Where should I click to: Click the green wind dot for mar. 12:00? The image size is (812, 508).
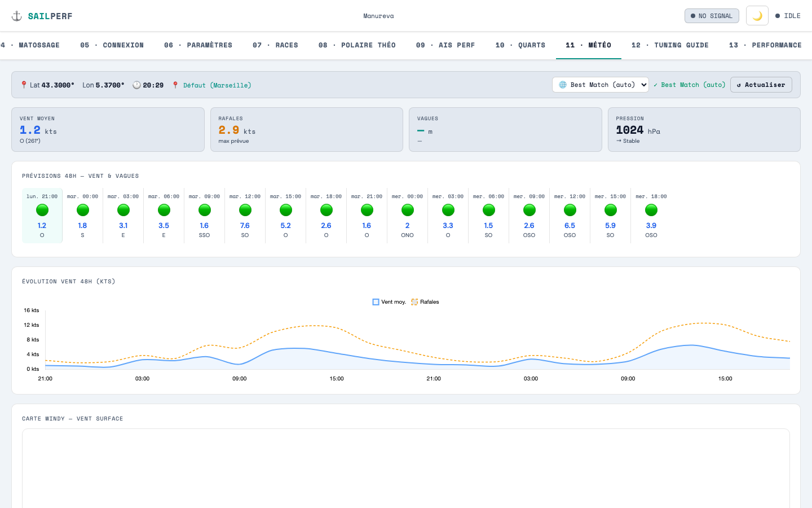coord(245,210)
